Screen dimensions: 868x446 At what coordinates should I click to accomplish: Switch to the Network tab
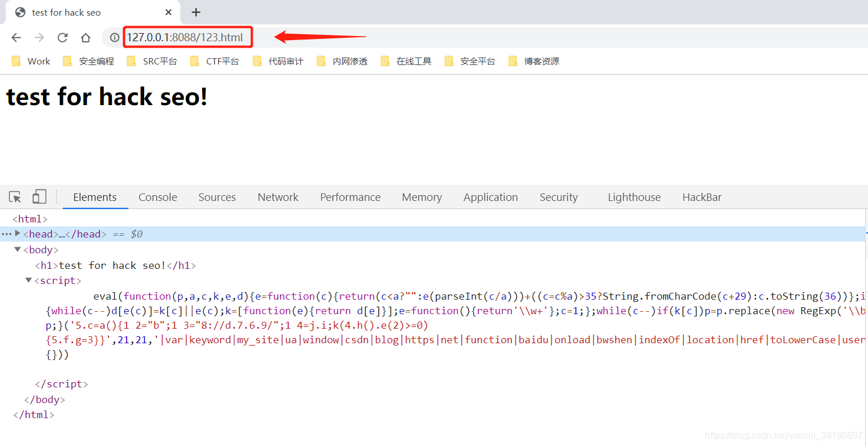pyautogui.click(x=278, y=197)
